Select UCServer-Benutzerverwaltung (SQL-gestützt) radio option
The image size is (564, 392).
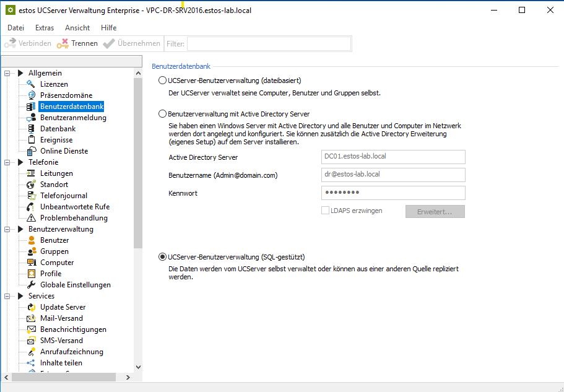pyautogui.click(x=163, y=257)
